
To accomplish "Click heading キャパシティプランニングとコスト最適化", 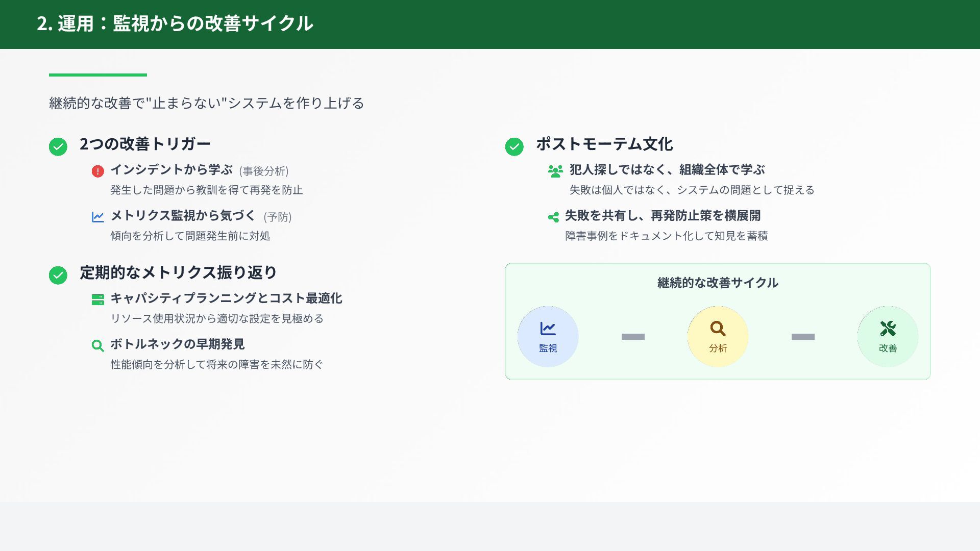I will click(226, 298).
